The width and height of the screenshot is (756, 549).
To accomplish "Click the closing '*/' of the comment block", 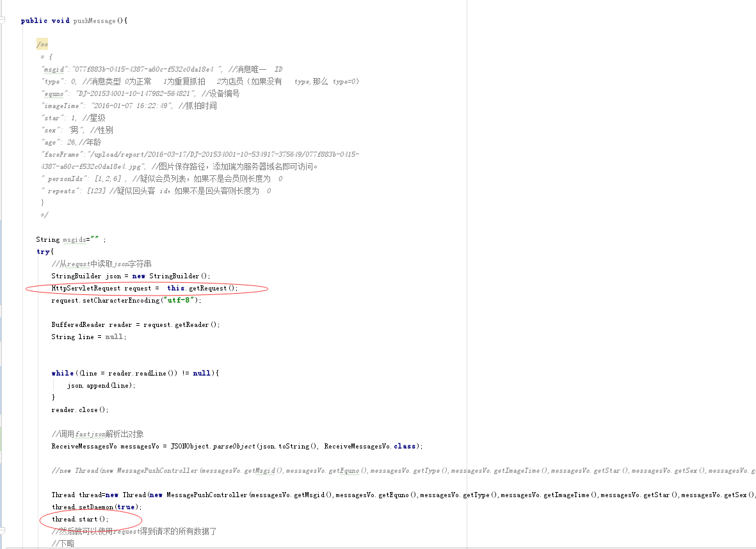I will [44, 215].
